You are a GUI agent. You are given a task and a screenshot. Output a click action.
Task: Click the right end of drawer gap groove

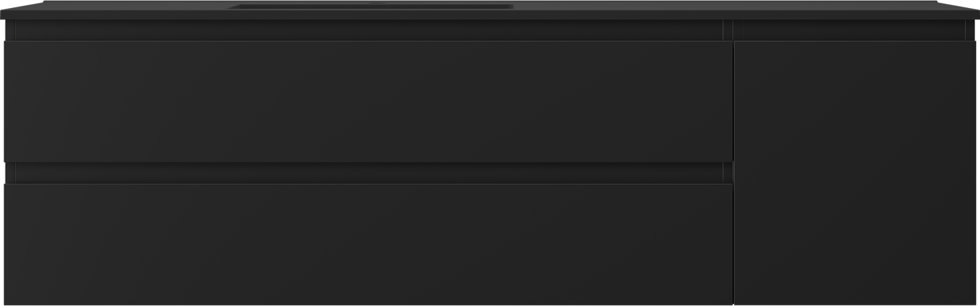click(728, 173)
